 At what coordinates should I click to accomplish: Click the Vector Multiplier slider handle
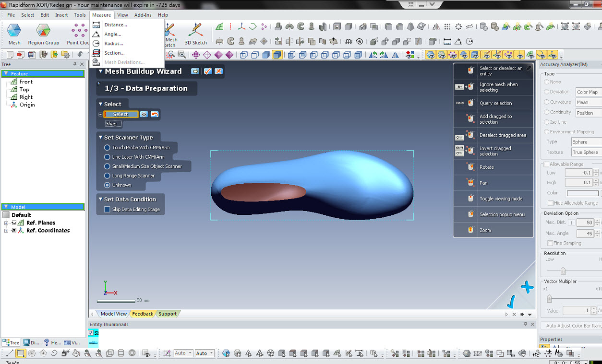[549, 299]
